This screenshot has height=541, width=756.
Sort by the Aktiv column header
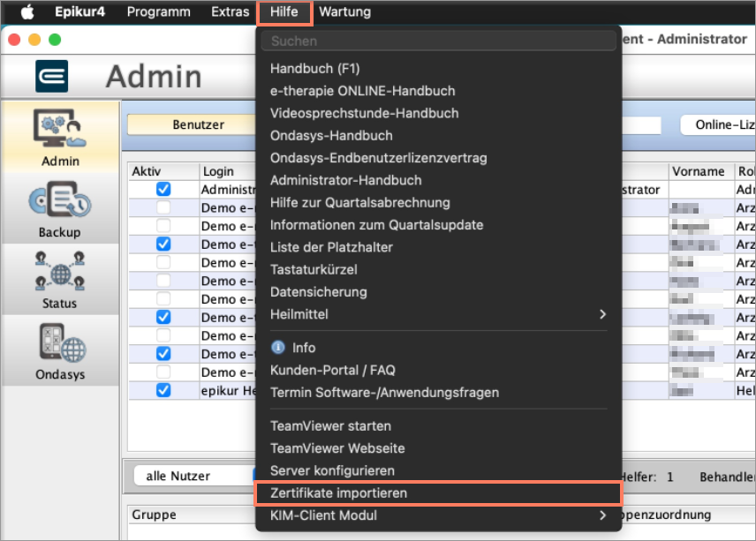click(x=163, y=171)
